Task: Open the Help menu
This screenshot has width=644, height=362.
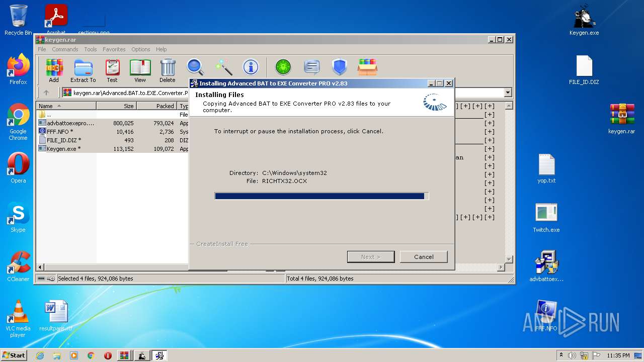Action: point(161,49)
